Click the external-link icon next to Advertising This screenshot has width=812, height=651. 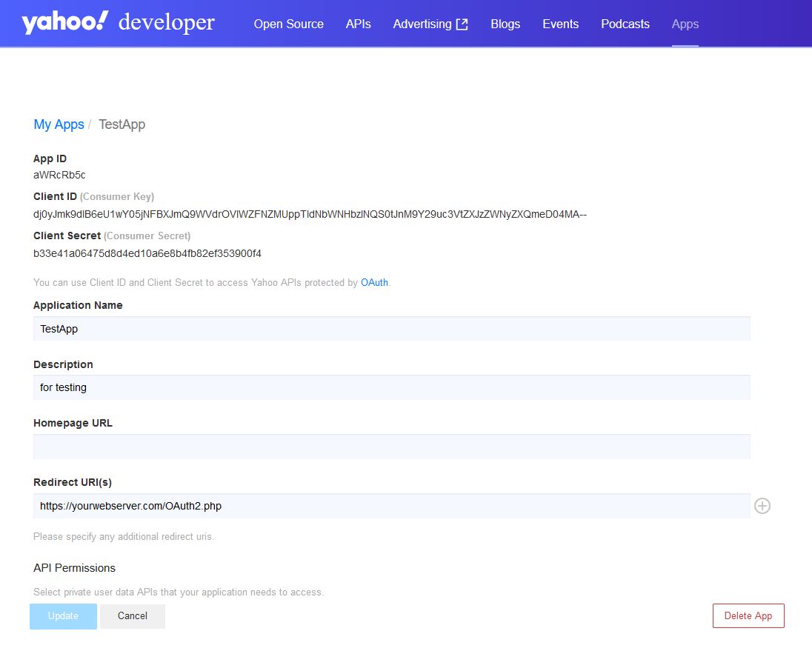click(462, 23)
